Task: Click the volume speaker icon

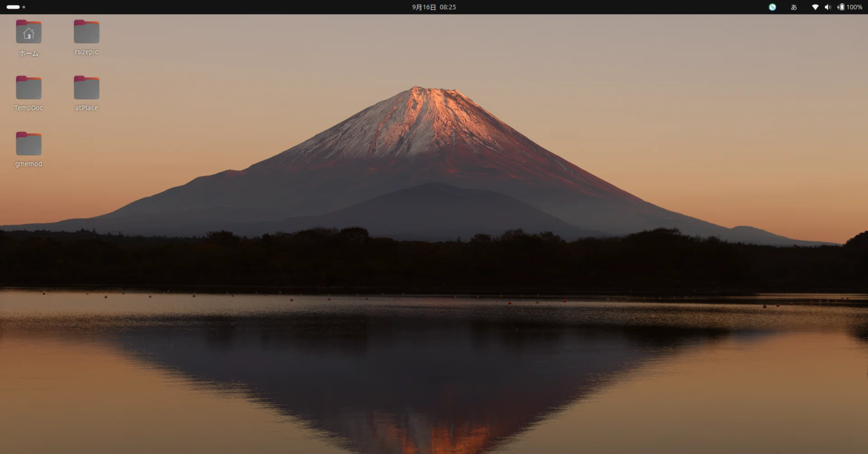Action: [828, 7]
